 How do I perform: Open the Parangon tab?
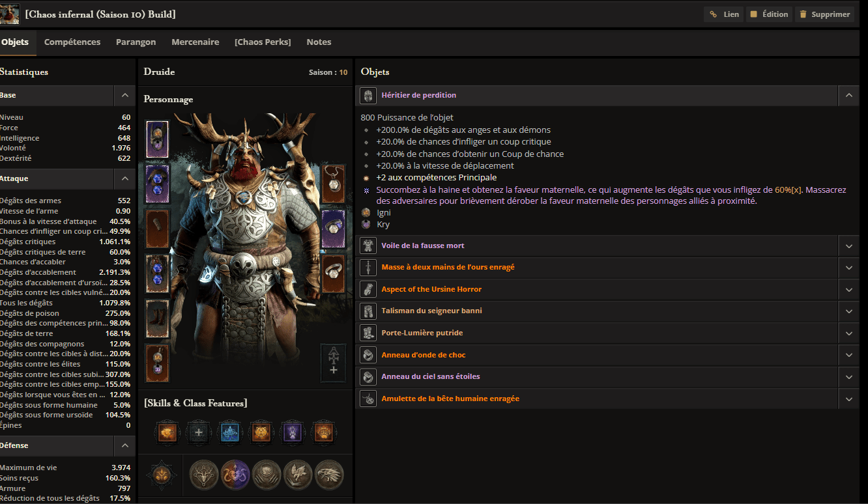click(136, 42)
